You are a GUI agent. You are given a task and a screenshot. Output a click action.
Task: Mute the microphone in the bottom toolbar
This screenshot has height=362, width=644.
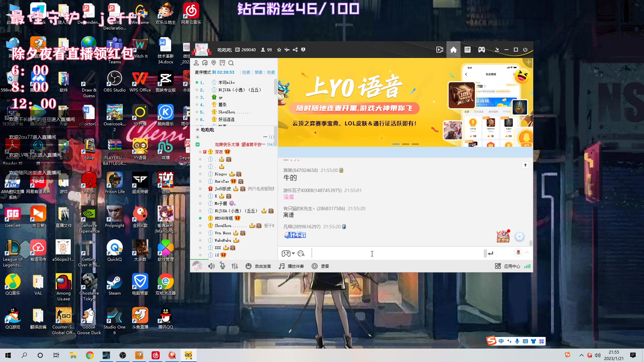click(222, 266)
